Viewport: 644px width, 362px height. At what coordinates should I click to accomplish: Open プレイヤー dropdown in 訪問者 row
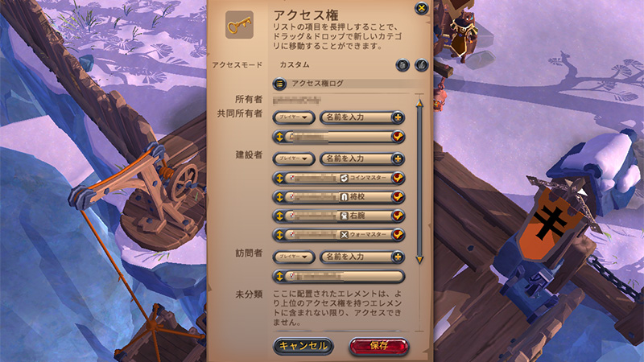click(294, 257)
